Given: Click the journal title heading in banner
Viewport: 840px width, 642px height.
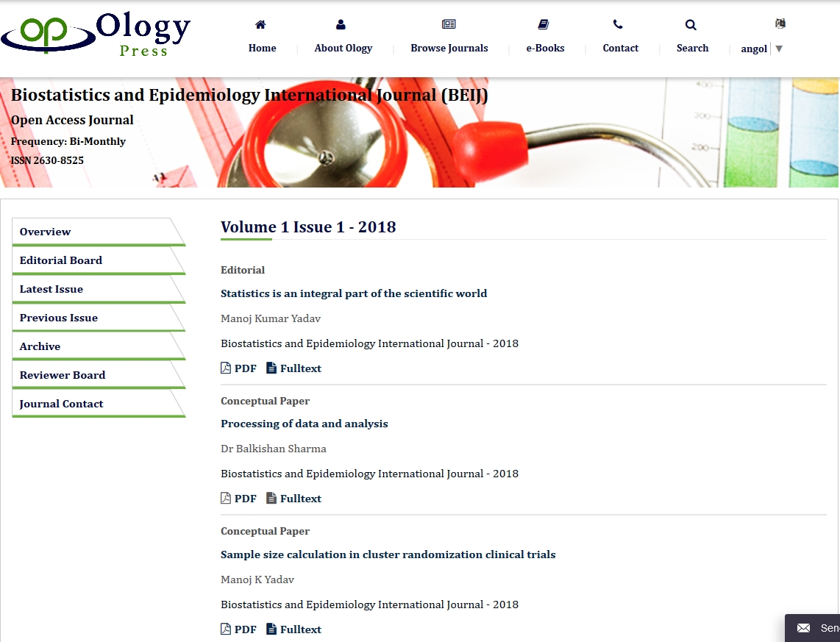Looking at the screenshot, I should coord(249,96).
